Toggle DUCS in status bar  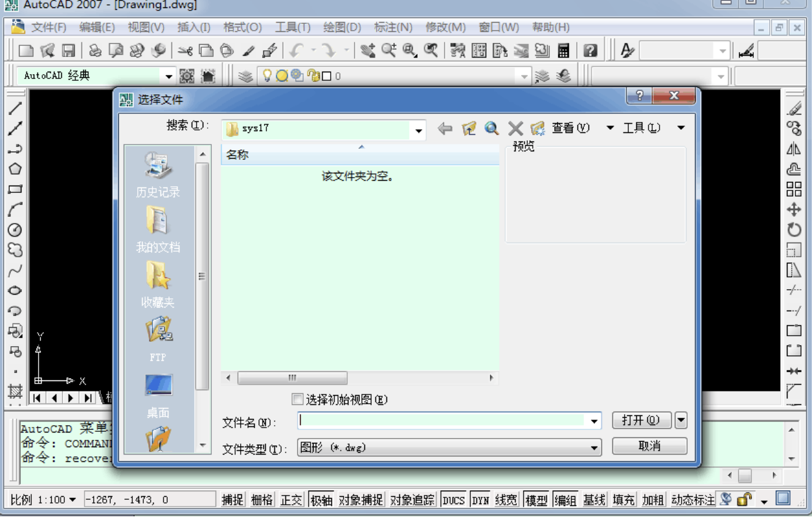[454, 500]
